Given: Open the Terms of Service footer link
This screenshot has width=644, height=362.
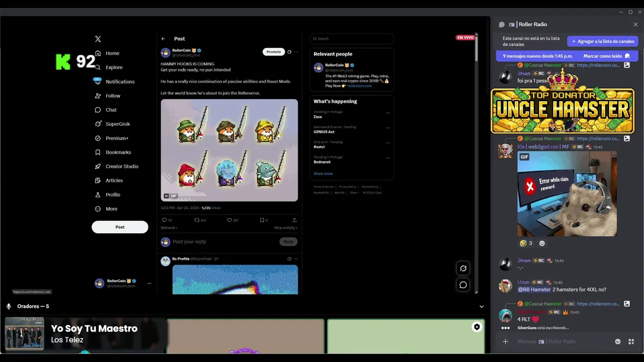Looking at the screenshot, I should pos(324,187).
